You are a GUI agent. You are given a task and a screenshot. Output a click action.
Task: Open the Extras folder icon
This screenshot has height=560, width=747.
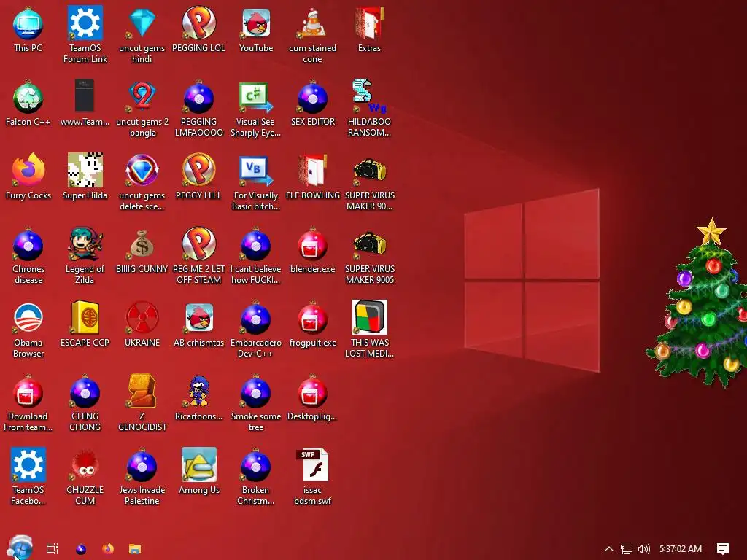(x=369, y=29)
